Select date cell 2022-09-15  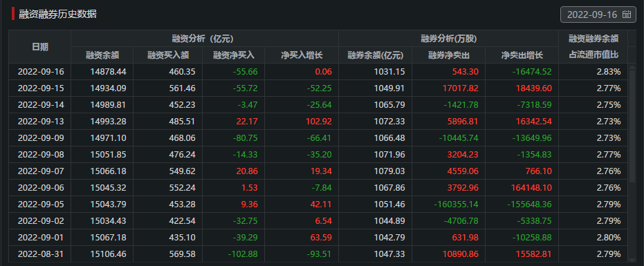point(40,88)
